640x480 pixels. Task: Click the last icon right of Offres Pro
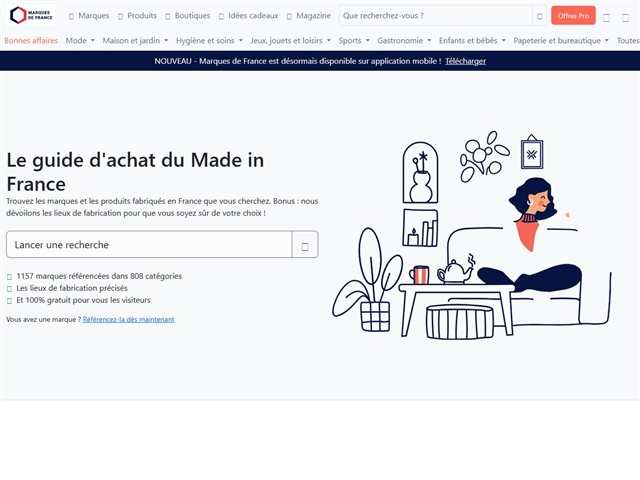coord(625,18)
